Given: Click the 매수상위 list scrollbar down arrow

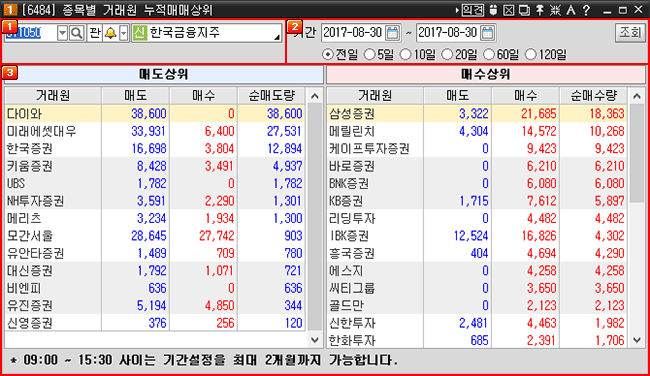Looking at the screenshot, I should click(637, 340).
